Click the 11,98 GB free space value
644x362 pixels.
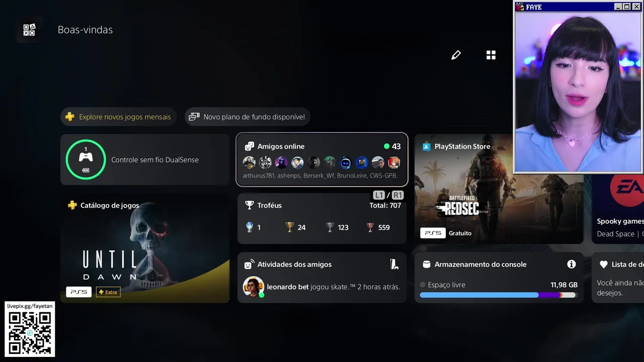click(x=564, y=285)
